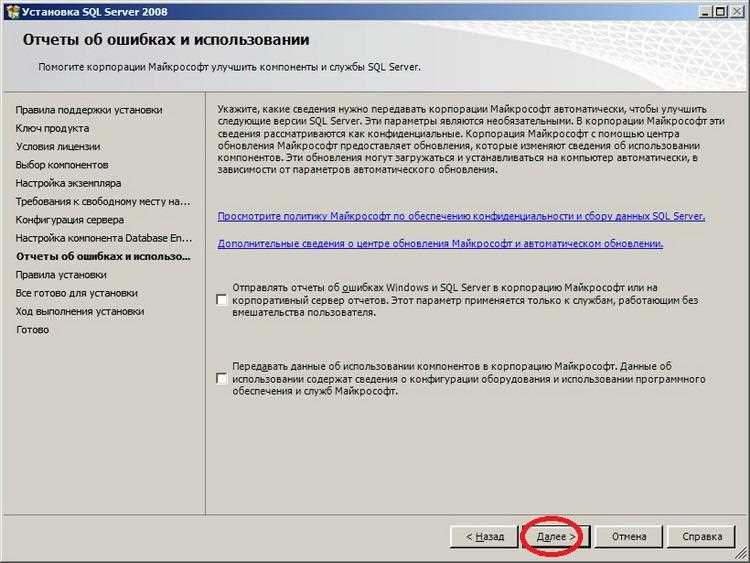The image size is (750, 563).
Task: Click the window resize grip corner
Action: click(x=741, y=555)
